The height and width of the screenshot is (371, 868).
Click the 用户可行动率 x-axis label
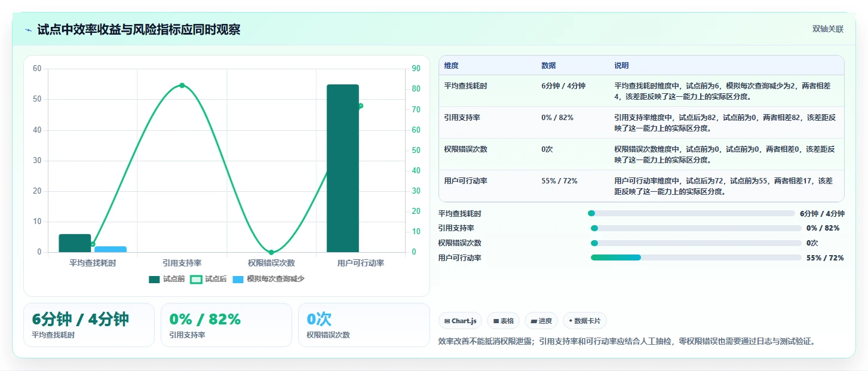361,263
